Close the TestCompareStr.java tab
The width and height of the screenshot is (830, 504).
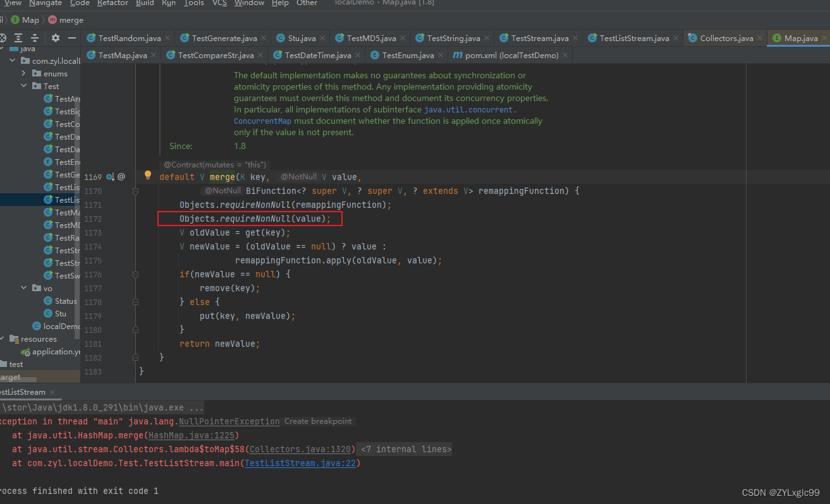pos(260,55)
